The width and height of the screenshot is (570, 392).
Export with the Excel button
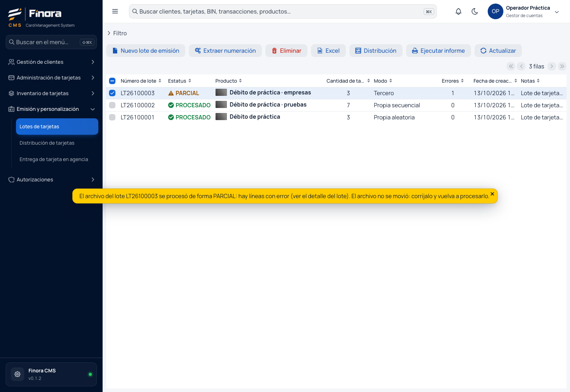(x=328, y=51)
